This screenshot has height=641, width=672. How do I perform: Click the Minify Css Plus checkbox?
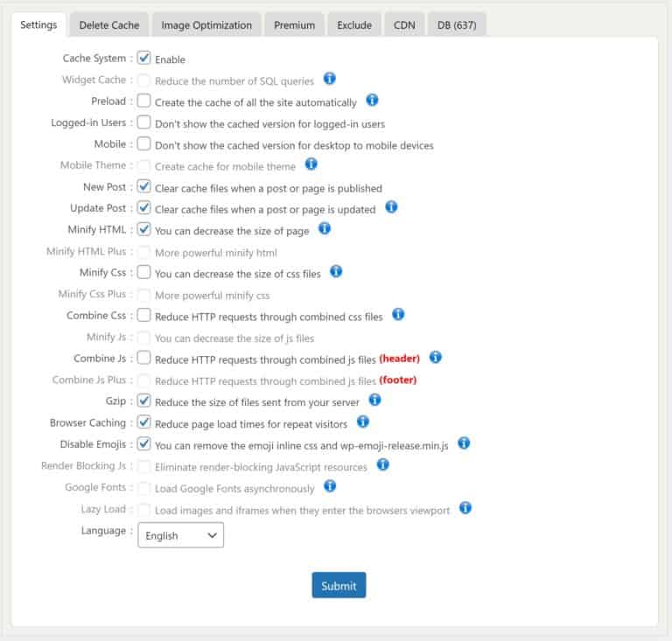[x=144, y=294]
